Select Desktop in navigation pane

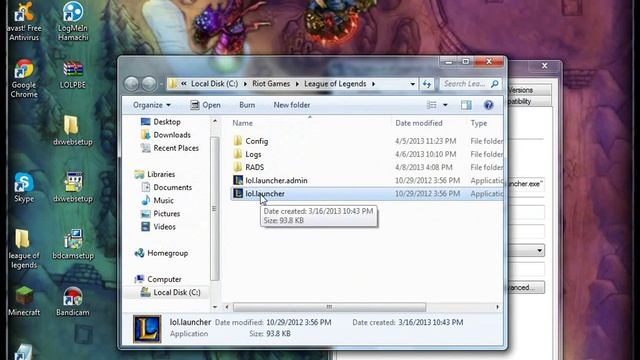coord(160,122)
